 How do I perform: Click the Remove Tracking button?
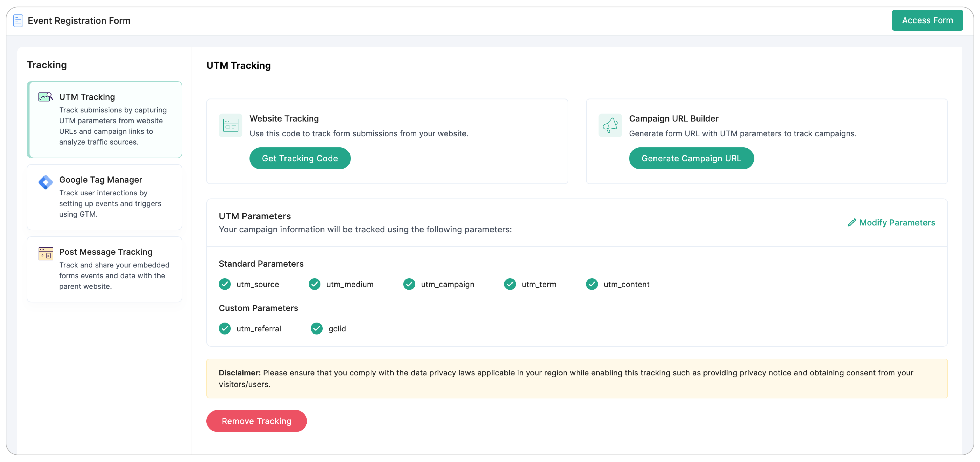pyautogui.click(x=257, y=421)
